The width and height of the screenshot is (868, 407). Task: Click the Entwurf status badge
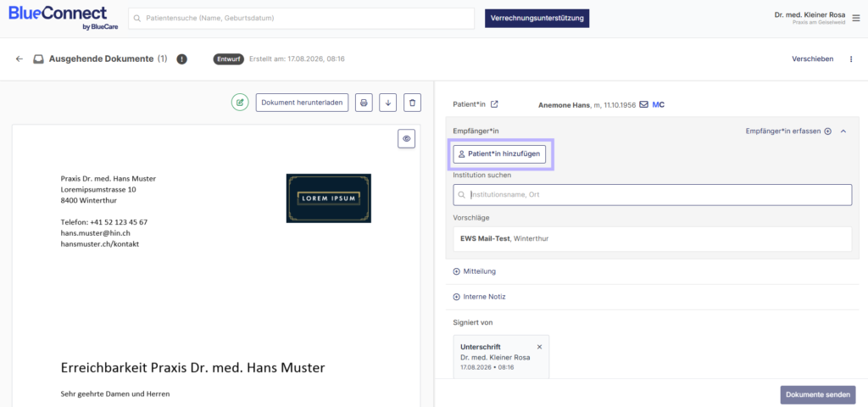point(229,59)
